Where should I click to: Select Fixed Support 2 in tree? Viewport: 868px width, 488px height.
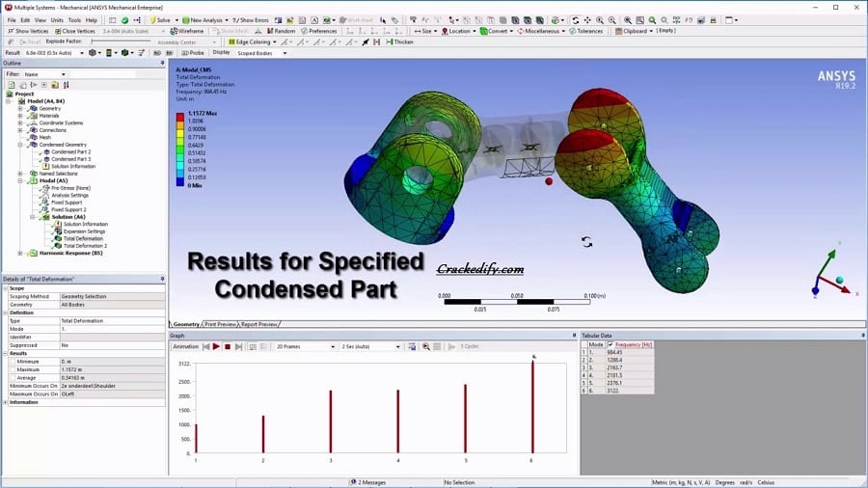(68, 209)
